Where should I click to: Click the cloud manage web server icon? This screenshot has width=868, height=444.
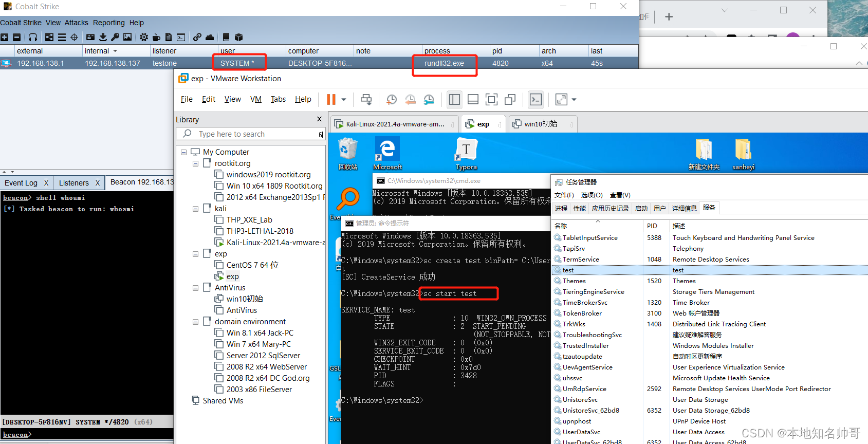[210, 37]
